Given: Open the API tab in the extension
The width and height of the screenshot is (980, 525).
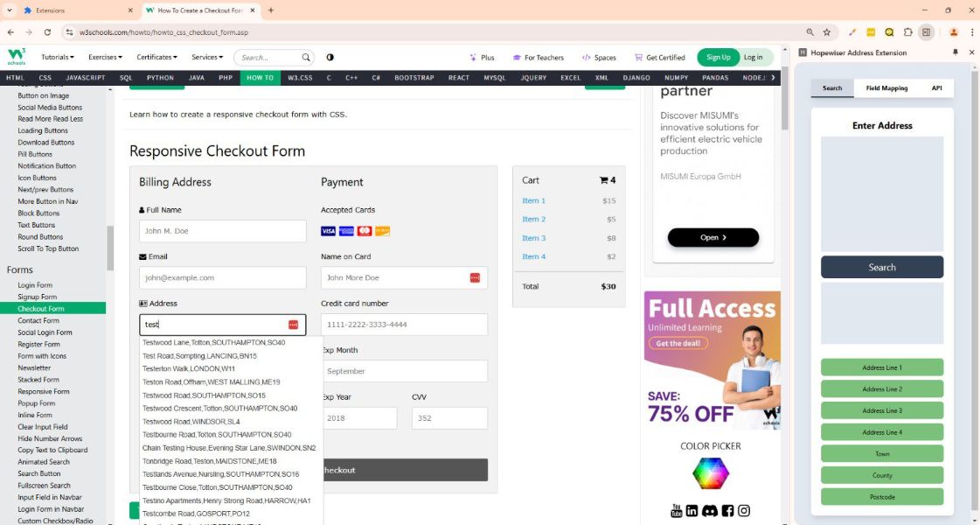Looking at the screenshot, I should point(936,88).
